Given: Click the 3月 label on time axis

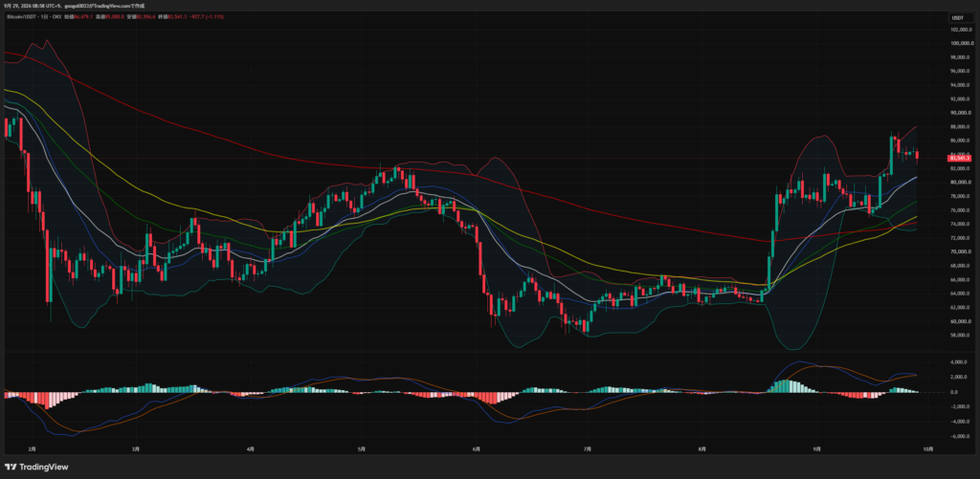Looking at the screenshot, I should [x=136, y=448].
